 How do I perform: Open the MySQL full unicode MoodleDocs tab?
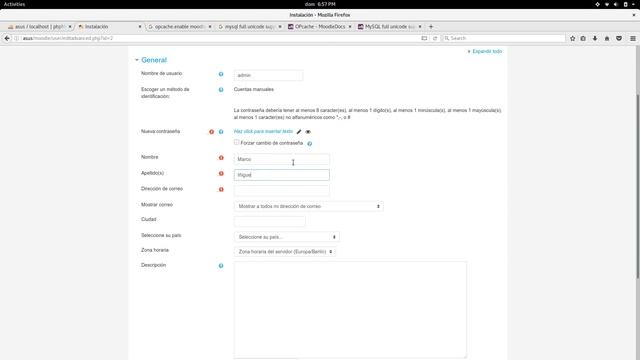(389, 27)
